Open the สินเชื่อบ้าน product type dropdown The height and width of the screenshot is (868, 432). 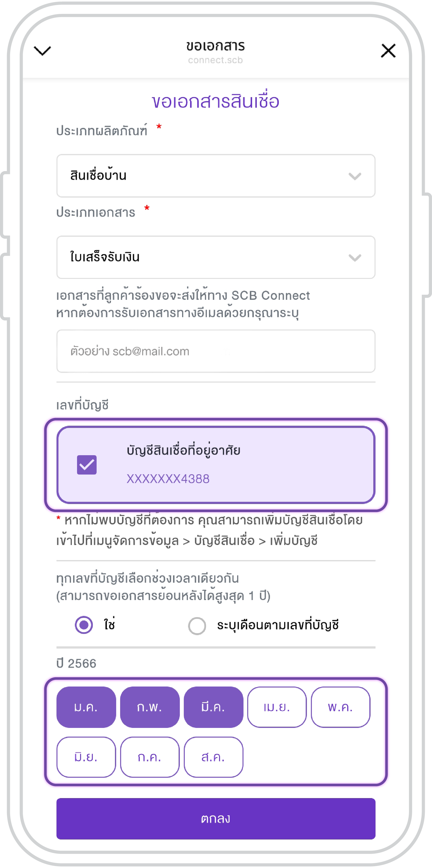216,176
